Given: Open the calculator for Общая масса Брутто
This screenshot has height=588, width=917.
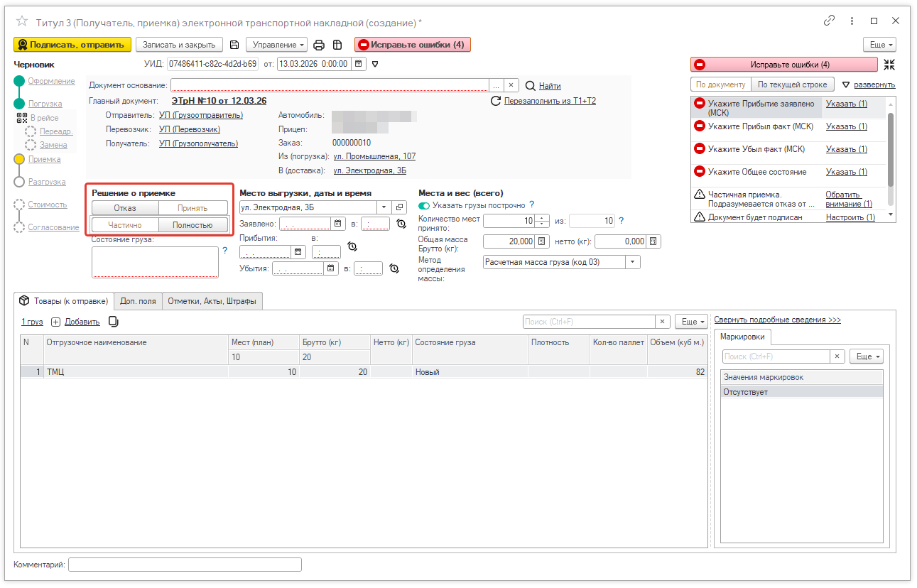Looking at the screenshot, I should coord(542,241).
